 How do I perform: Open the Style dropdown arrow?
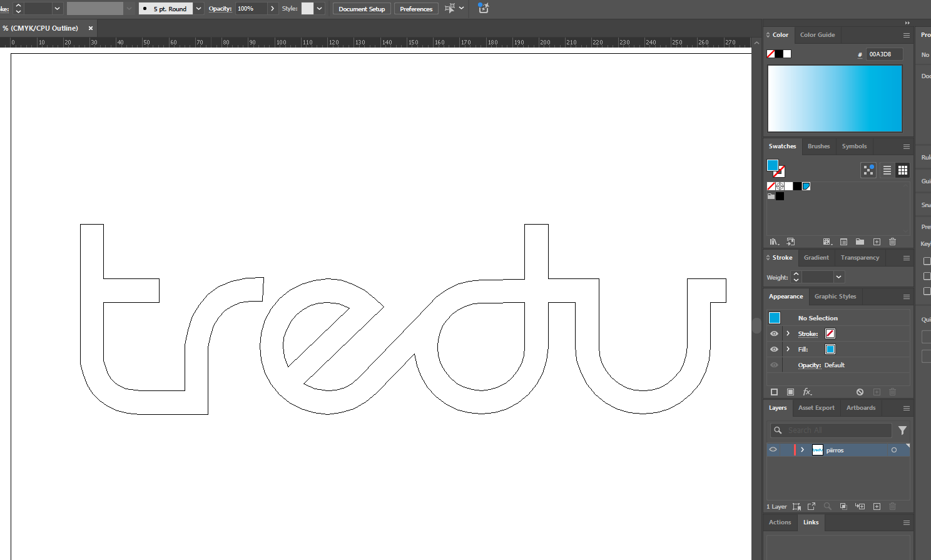click(x=319, y=9)
